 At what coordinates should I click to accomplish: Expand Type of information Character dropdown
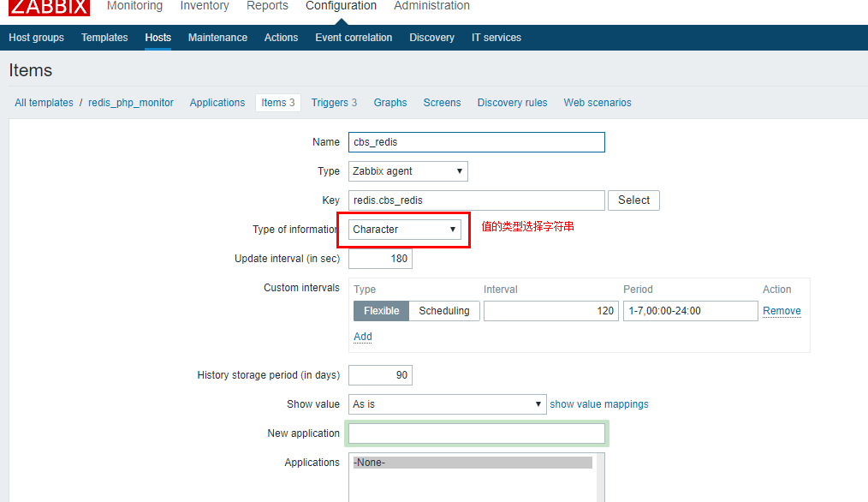click(405, 230)
